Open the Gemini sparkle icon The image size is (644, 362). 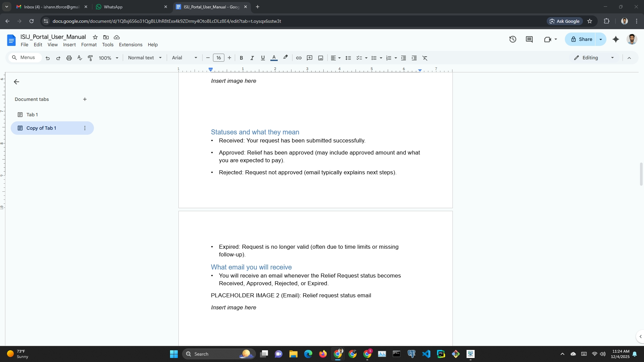pyautogui.click(x=616, y=39)
